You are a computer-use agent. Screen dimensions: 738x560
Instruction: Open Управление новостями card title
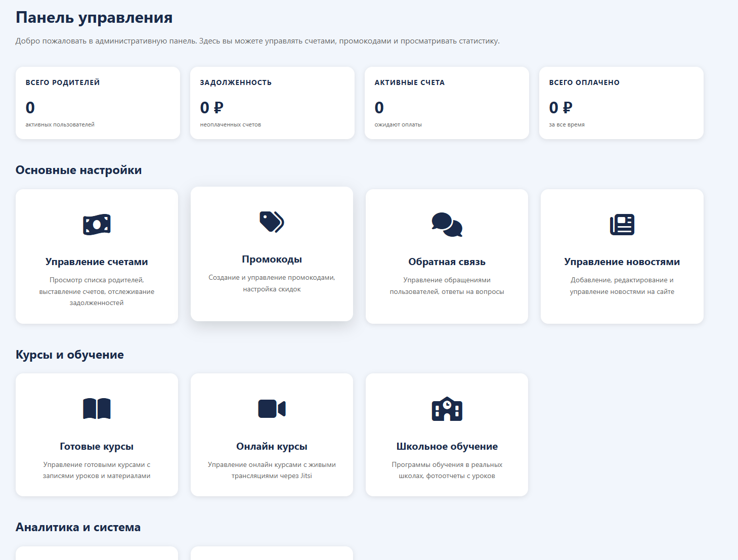pyautogui.click(x=622, y=262)
